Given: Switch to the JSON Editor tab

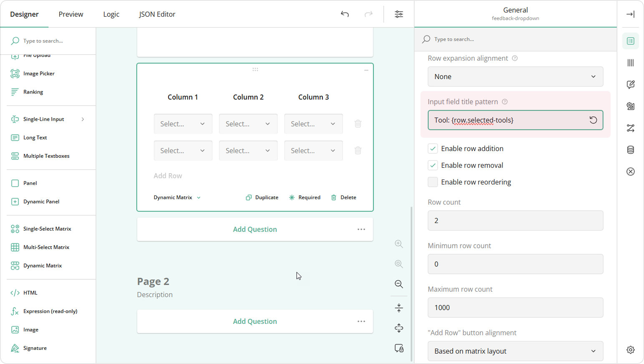Looking at the screenshot, I should point(157,14).
